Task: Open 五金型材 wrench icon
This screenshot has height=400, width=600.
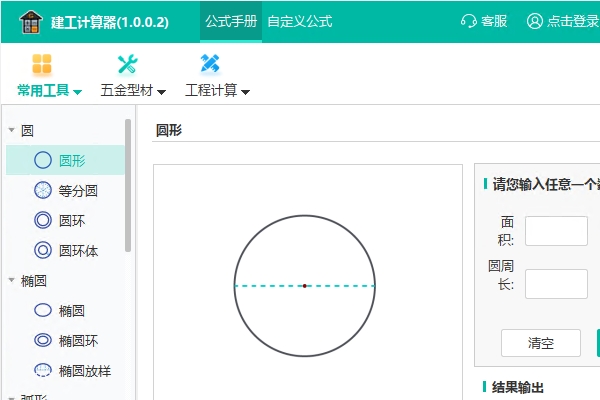Action: 127,65
